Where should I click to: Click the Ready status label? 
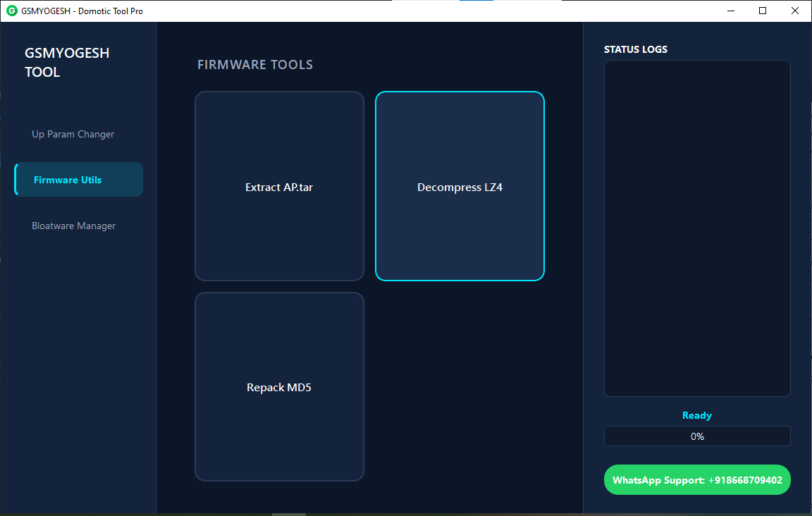[x=696, y=415]
